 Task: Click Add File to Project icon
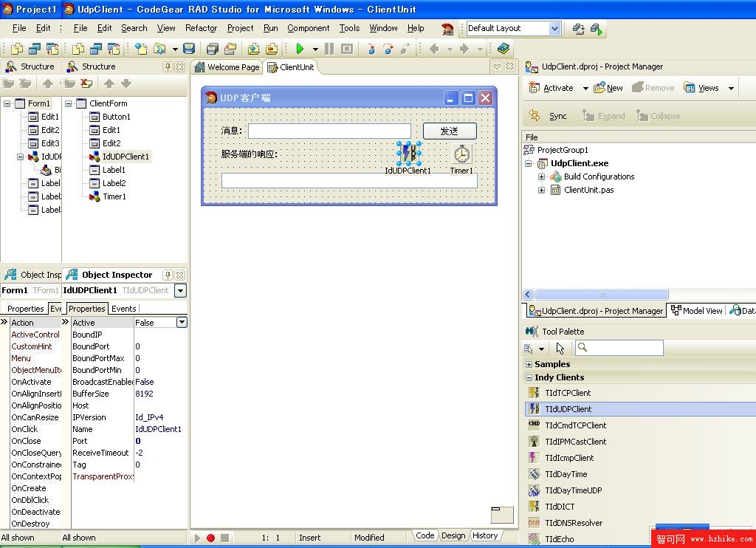pyautogui.click(x=254, y=48)
